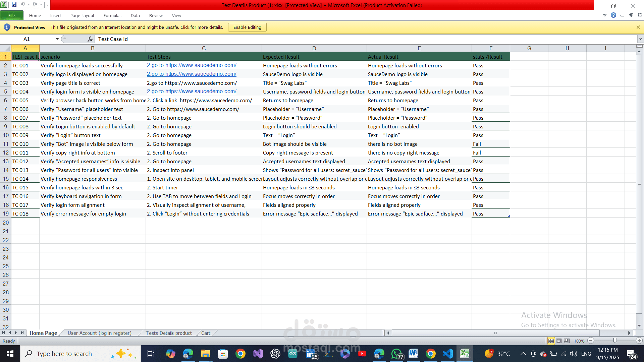Click the zoom out minus button
Screen dimensions: 644x362
591,341
